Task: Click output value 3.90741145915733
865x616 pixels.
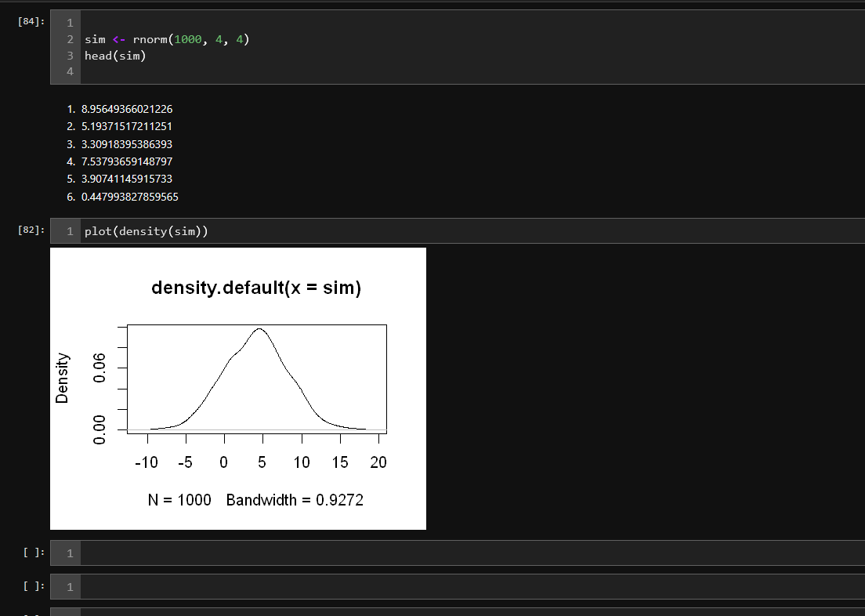Action: pyautogui.click(x=127, y=179)
